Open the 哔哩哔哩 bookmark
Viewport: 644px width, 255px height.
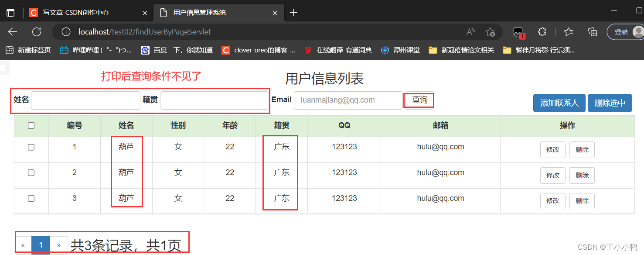tap(96, 50)
